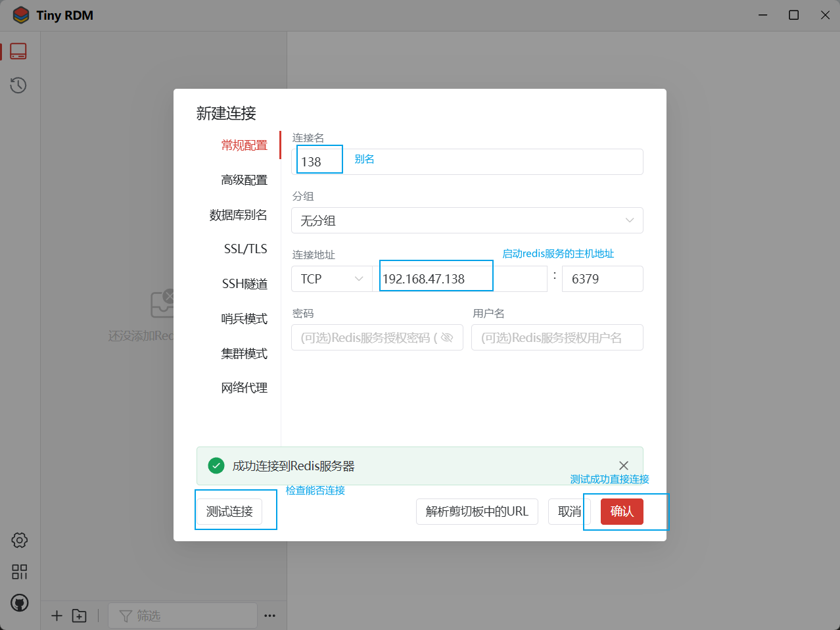Click the 测试连接 button
Screen dimensions: 840x630
[229, 512]
